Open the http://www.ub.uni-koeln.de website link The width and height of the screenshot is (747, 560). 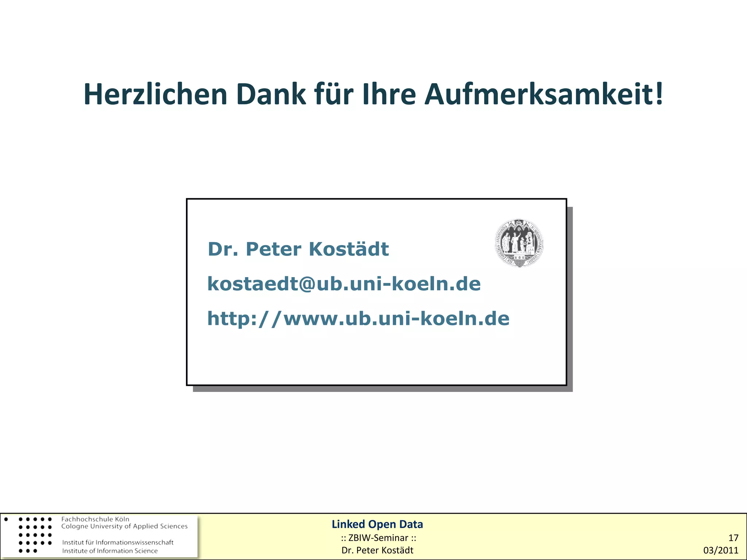[x=358, y=318]
